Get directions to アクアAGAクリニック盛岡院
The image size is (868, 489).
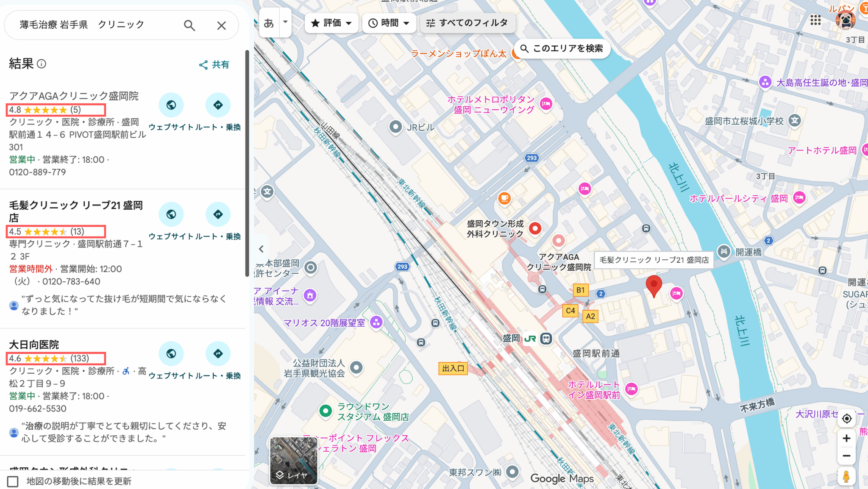tap(218, 105)
